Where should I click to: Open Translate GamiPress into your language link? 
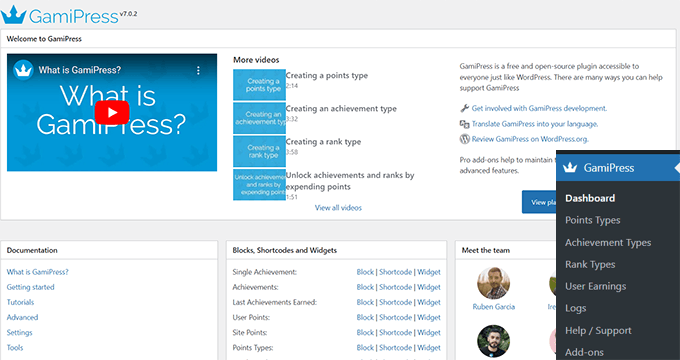coord(535,124)
